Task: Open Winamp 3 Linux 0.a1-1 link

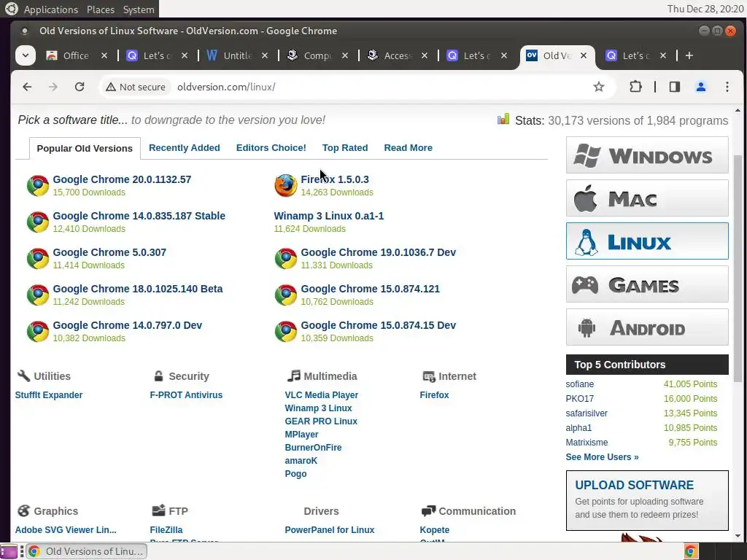Action: pos(329,216)
